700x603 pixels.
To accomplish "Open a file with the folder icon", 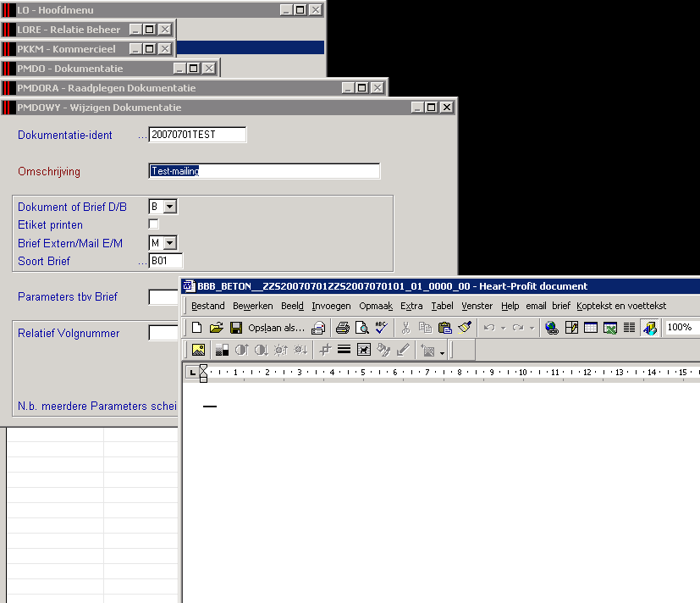I will [216, 328].
